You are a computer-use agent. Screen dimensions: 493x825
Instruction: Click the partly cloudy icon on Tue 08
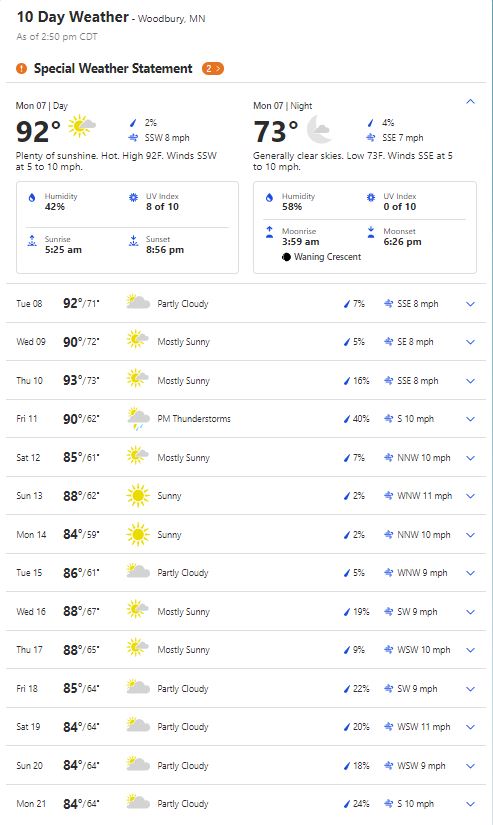coord(138,302)
